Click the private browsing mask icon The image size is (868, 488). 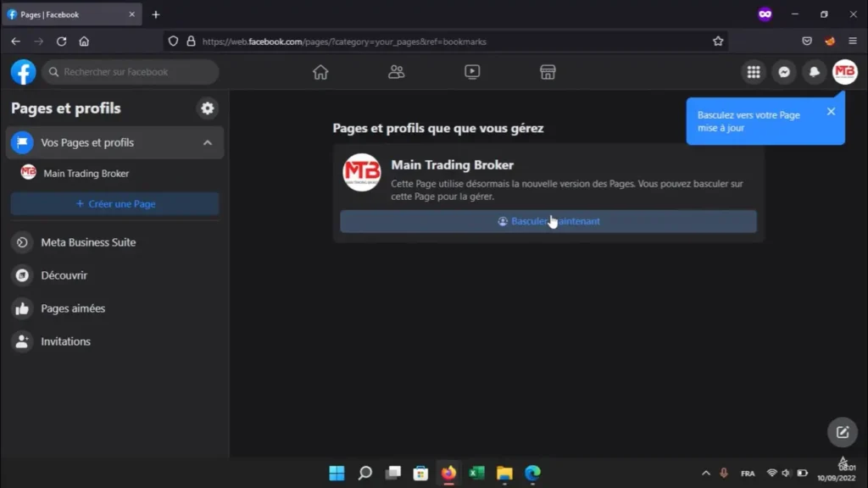point(765,14)
